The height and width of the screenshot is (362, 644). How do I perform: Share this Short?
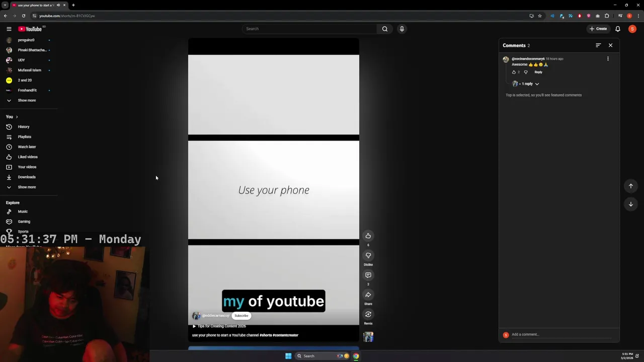(x=368, y=295)
